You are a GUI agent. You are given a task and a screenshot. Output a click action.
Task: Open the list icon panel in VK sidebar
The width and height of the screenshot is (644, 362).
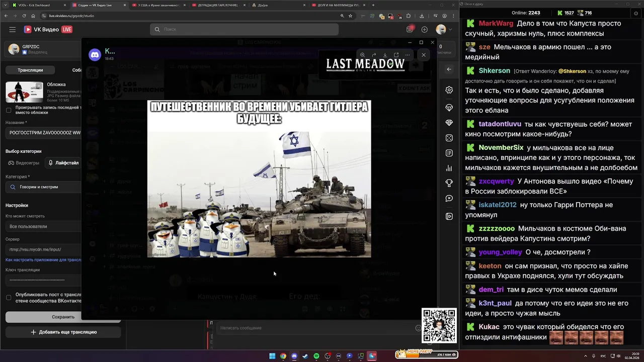(x=449, y=153)
